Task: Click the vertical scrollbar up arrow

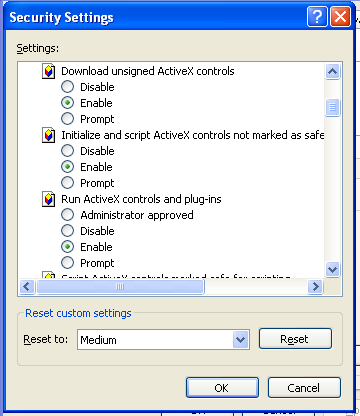Action: [x=332, y=71]
